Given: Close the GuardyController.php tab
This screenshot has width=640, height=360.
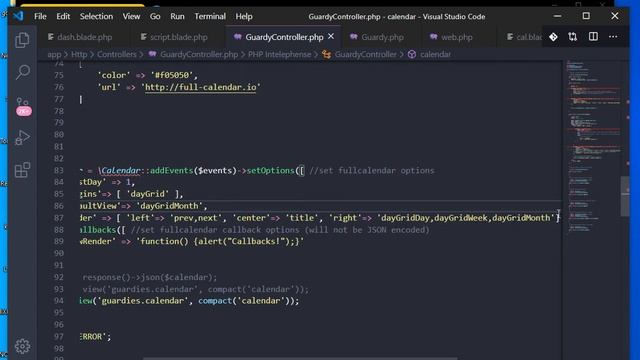Looking at the screenshot, I should click(x=331, y=37).
